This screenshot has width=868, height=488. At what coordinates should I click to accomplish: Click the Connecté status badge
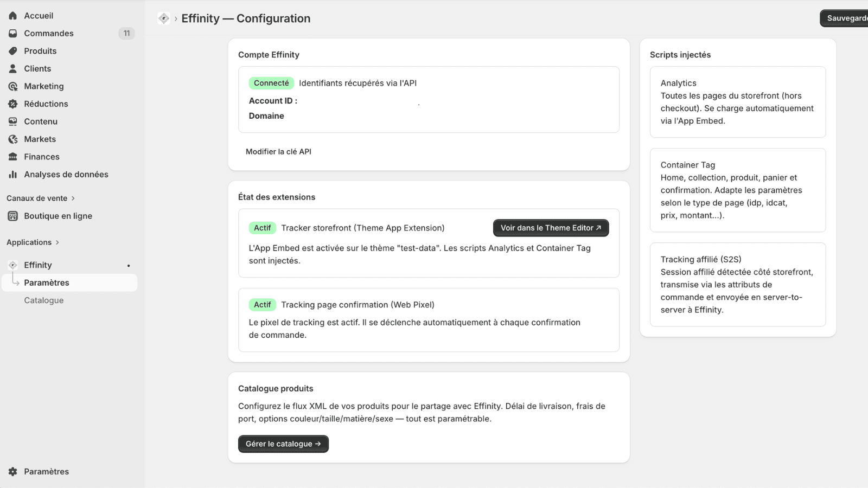tap(271, 83)
